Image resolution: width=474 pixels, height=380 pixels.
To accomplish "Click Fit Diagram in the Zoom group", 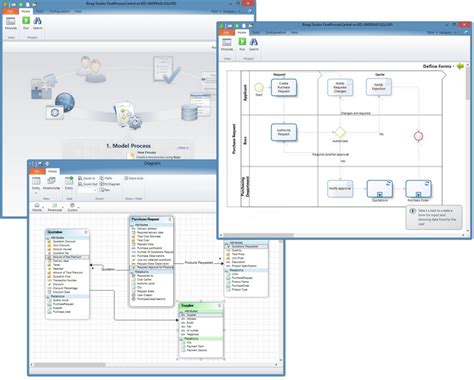I will (110, 184).
